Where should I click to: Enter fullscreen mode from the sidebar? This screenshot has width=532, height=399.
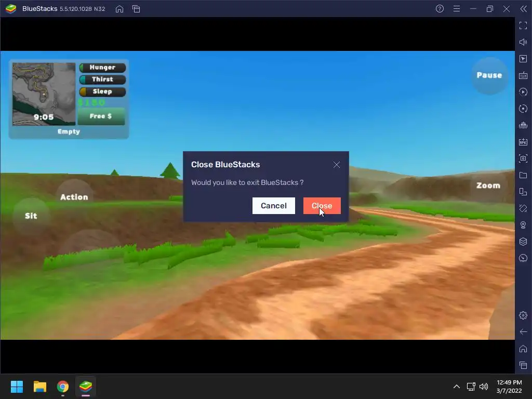pyautogui.click(x=523, y=25)
